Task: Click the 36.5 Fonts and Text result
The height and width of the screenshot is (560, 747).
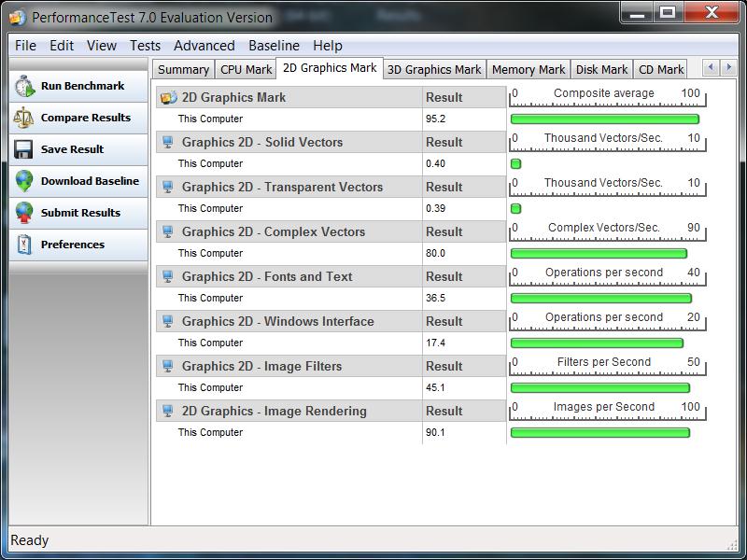Action: 435,298
